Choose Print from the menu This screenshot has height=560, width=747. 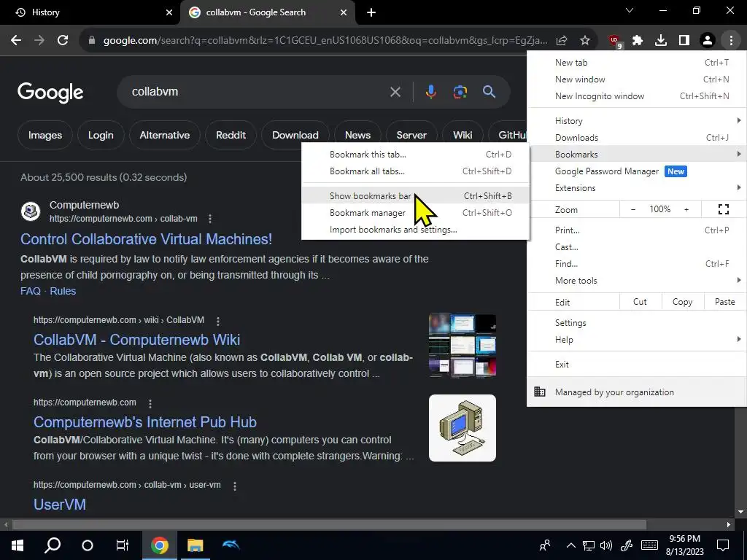636,230
